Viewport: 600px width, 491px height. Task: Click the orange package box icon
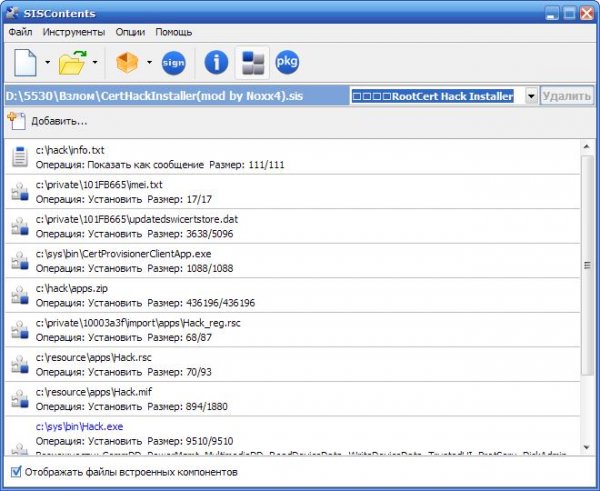click(127, 62)
